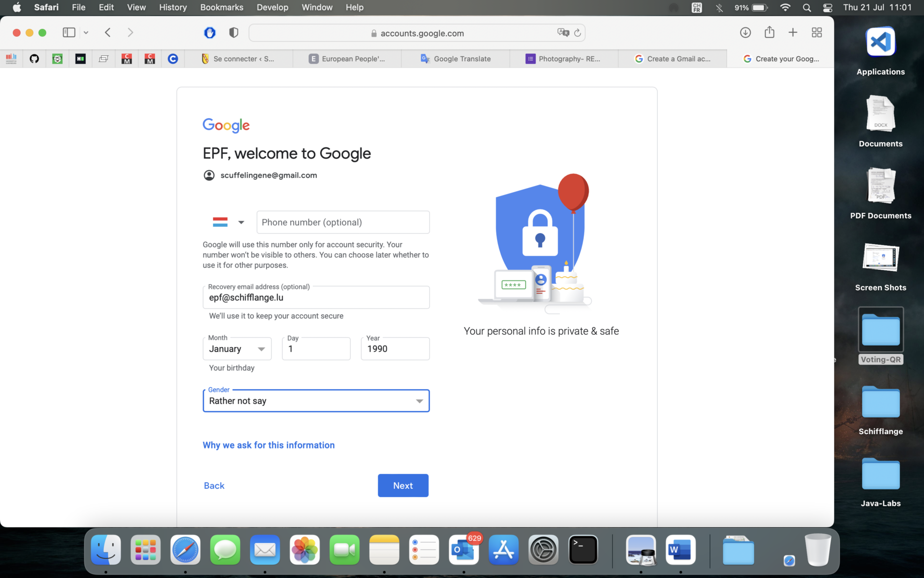
Task: Open Why we ask for this information
Action: pos(269,445)
